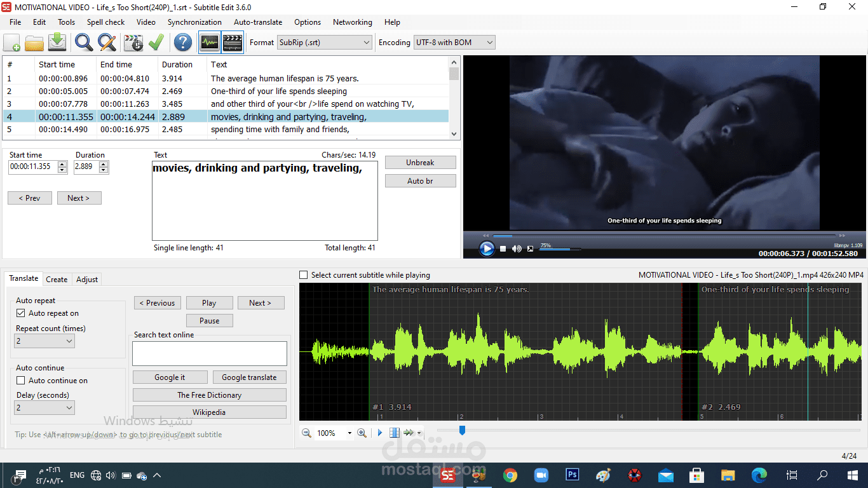
Task: Zoom in the waveform
Action: click(x=362, y=433)
